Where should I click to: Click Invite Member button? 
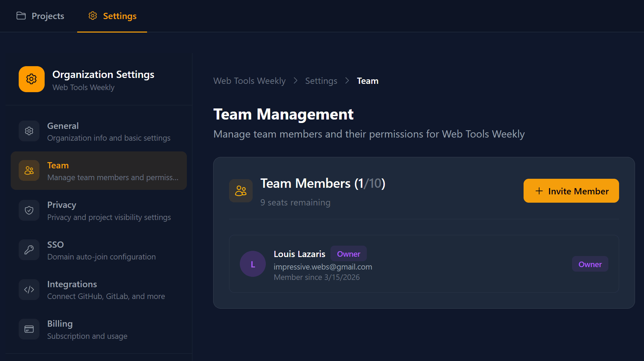[x=571, y=191]
